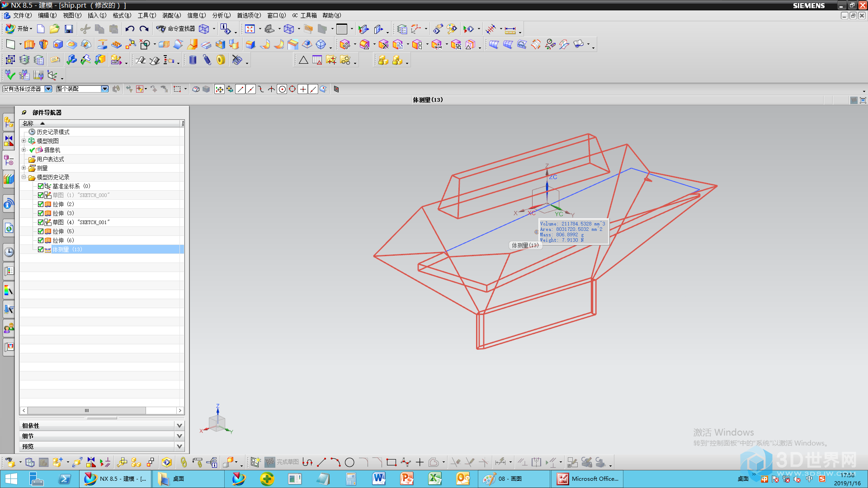Open the 插入(S) menu
The height and width of the screenshot is (488, 868).
[97, 15]
